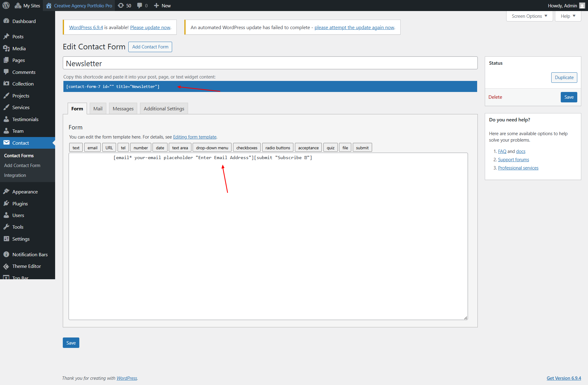Click the text area tag button
Viewport: 588px width, 385px height.
pos(180,148)
